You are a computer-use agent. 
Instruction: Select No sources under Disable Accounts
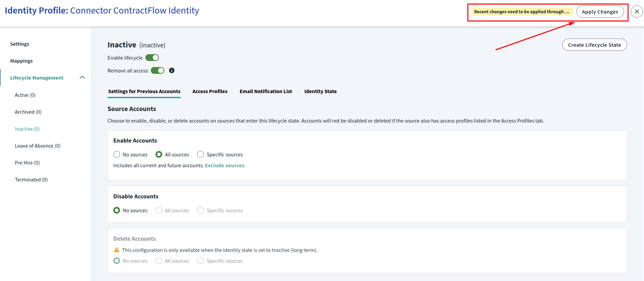(117, 211)
